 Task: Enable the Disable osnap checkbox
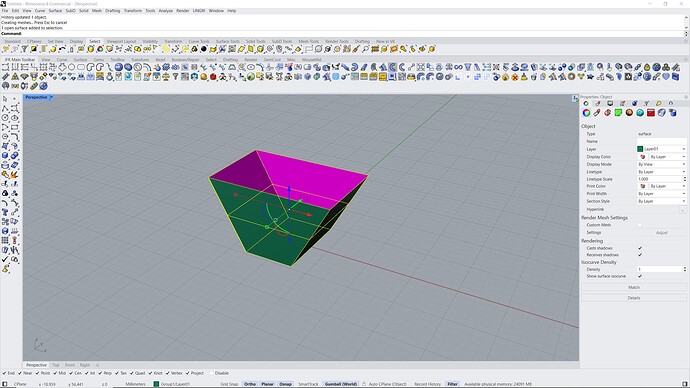[212, 373]
